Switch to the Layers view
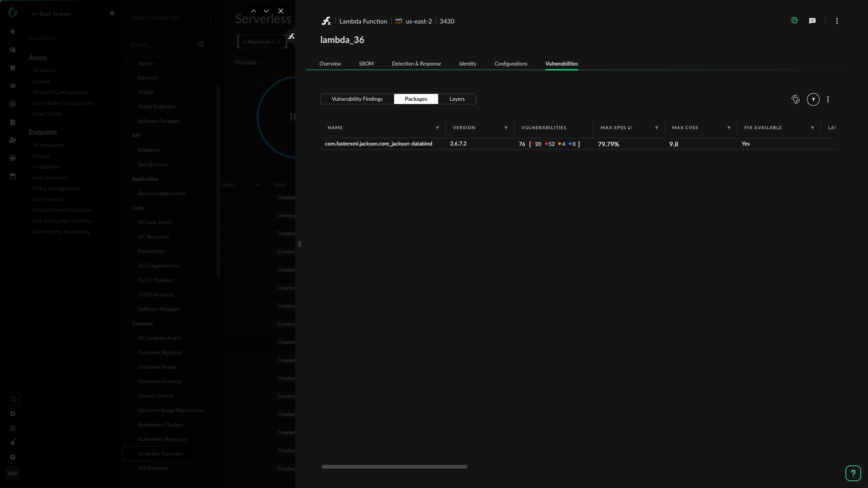This screenshot has width=868, height=488. coord(457,99)
